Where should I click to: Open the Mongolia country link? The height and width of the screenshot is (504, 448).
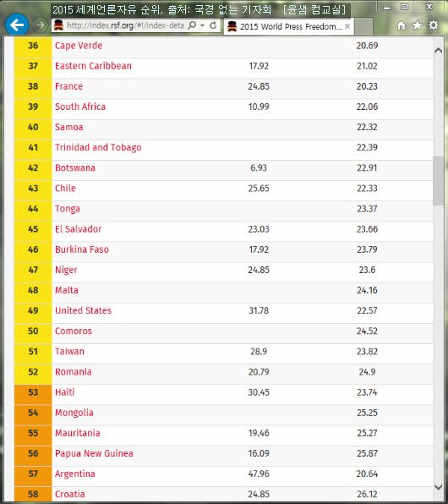click(74, 413)
